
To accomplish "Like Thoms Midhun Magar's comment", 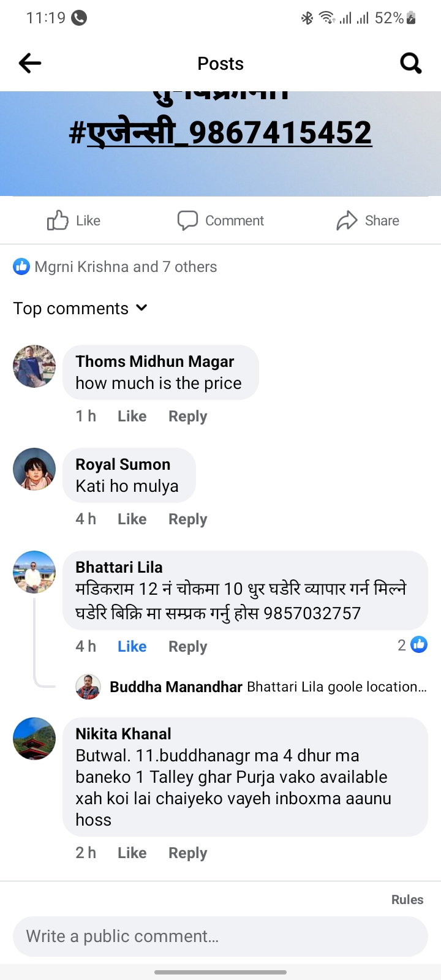I will (x=132, y=417).
